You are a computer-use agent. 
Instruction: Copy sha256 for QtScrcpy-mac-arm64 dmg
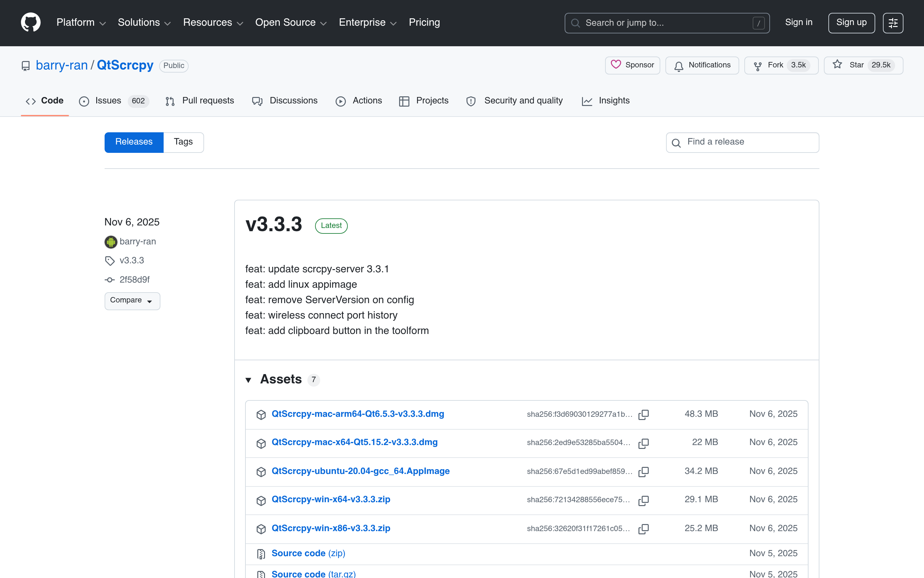(643, 414)
